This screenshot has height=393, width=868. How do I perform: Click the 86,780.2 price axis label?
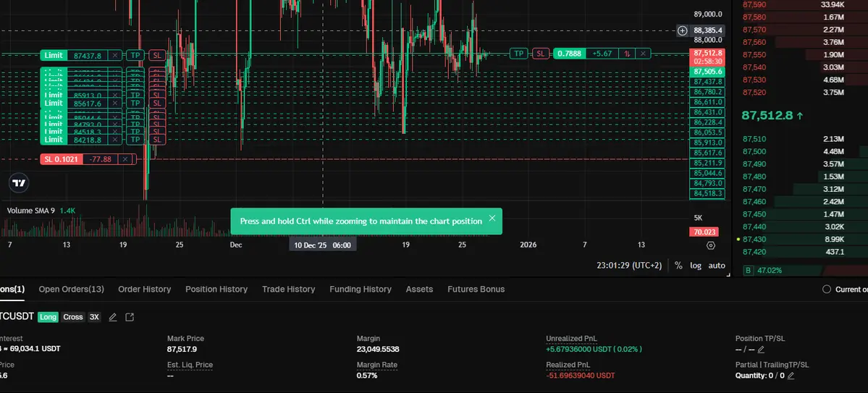pyautogui.click(x=707, y=92)
